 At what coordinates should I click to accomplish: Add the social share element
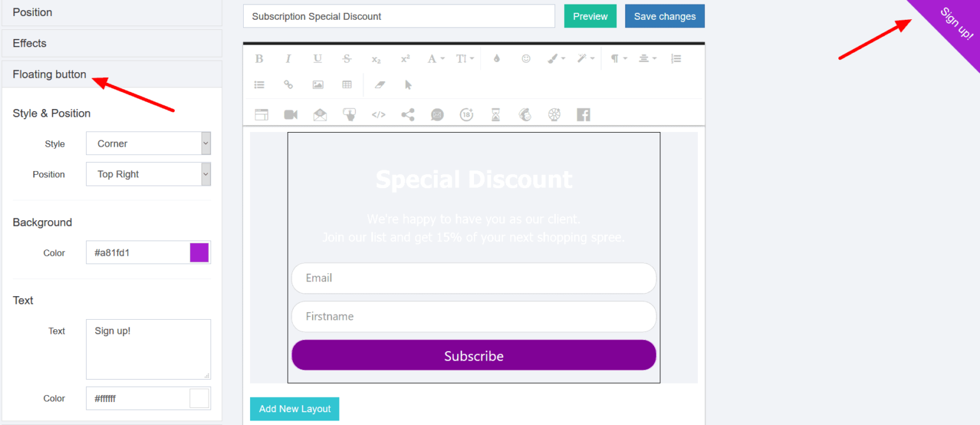[x=408, y=115]
